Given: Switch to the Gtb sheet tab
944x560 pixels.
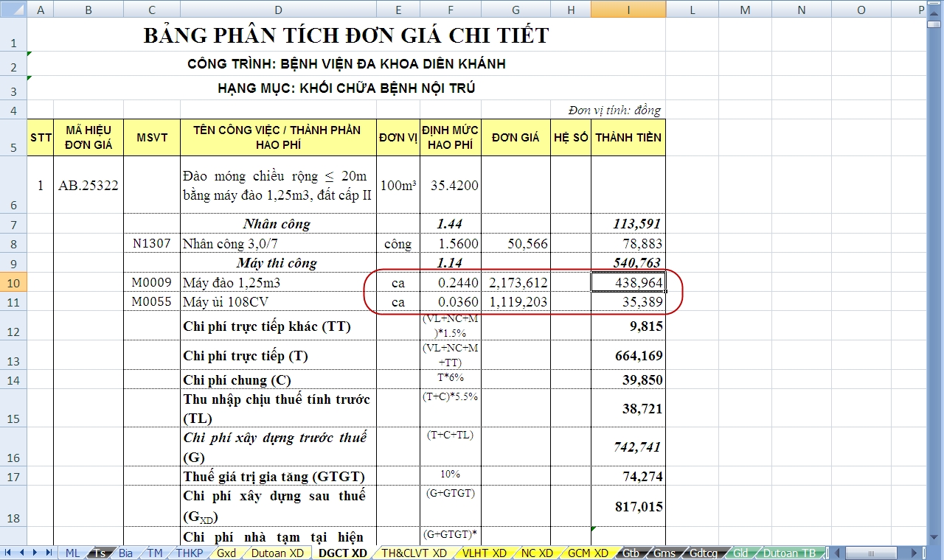Looking at the screenshot, I should pos(631,553).
